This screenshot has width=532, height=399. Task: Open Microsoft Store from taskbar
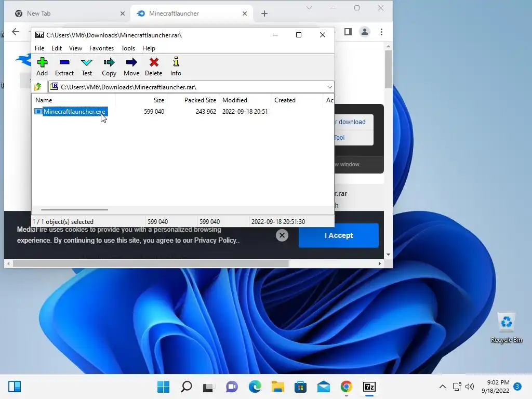(x=301, y=387)
